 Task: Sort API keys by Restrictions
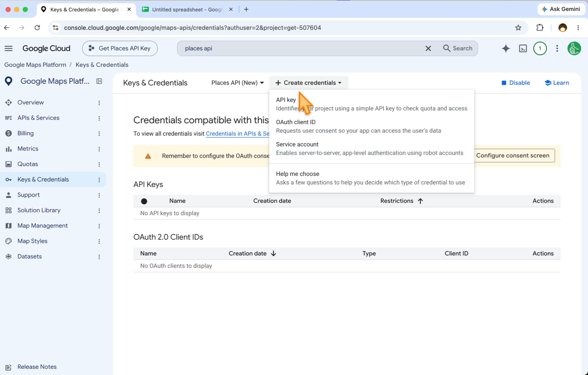click(x=401, y=201)
